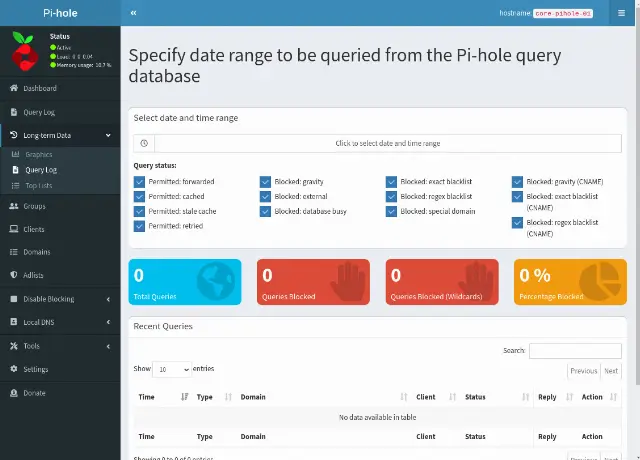
Task: Collapse sidebar with double-chevron icon
Action: pos(133,13)
